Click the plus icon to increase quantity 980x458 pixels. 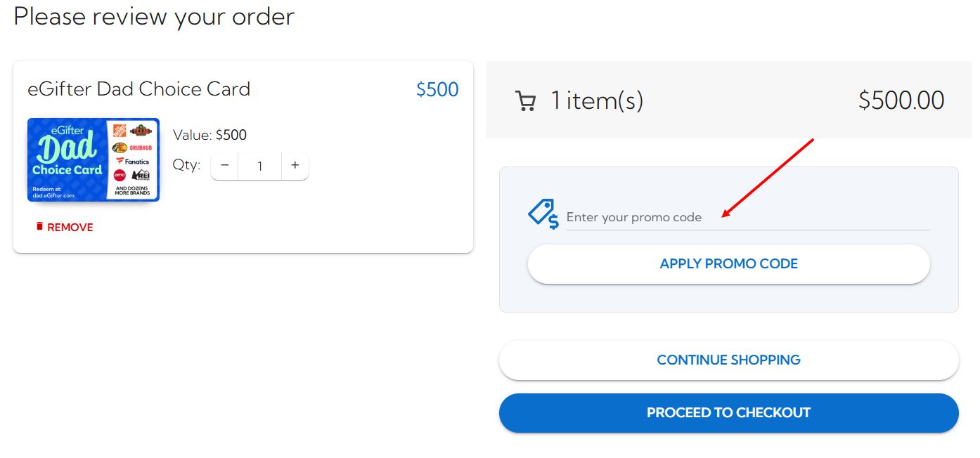(295, 166)
